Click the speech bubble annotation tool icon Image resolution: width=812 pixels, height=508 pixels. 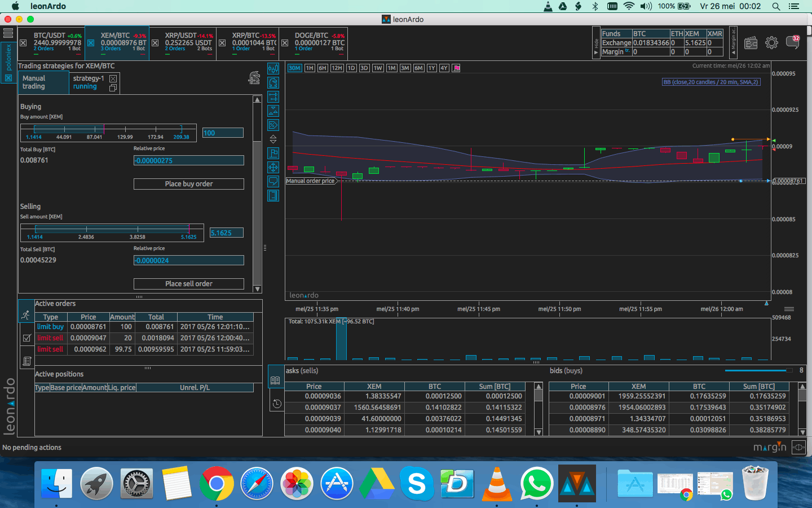click(x=273, y=181)
